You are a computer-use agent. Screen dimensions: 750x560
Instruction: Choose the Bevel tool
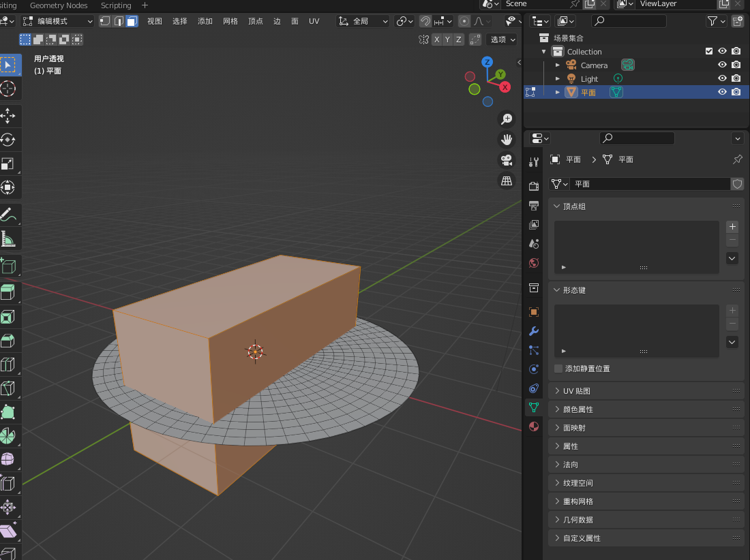[x=9, y=340]
